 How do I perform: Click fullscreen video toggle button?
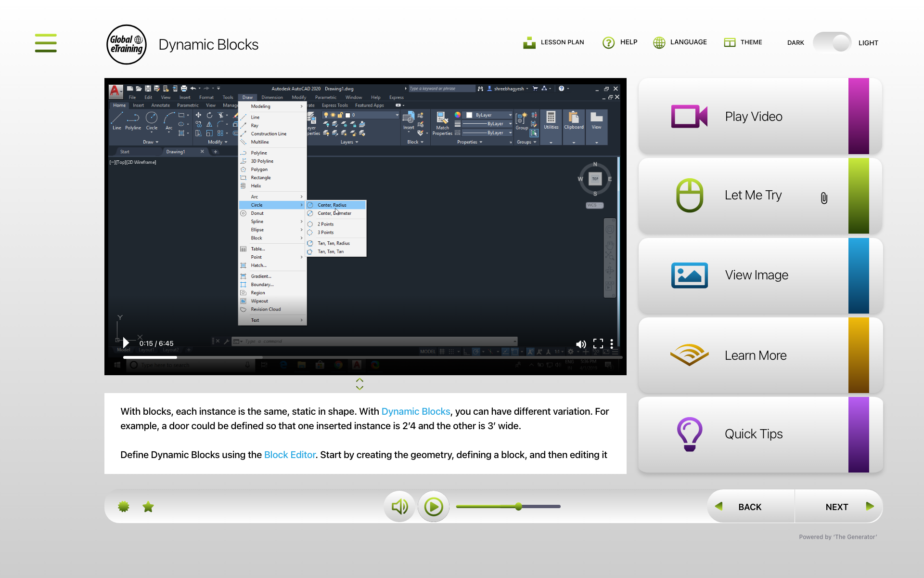[598, 343]
